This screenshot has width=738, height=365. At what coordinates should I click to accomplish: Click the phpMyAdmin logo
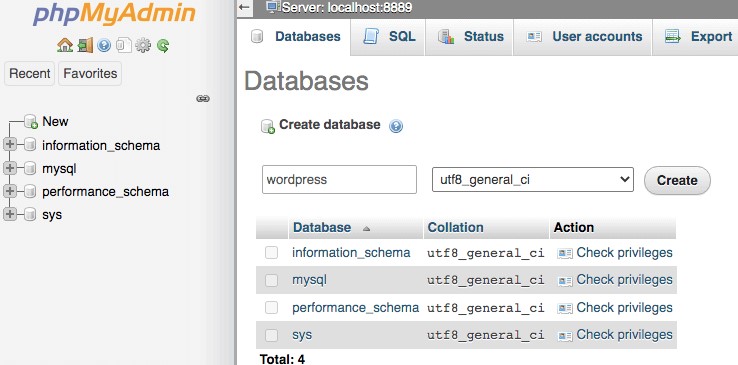pos(114,15)
